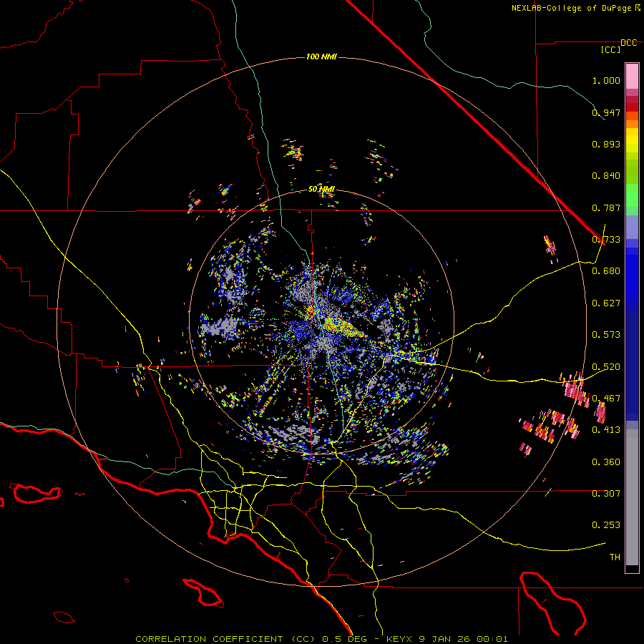Viewport: 644px width, 644px height.
Task: Click the 0.787 color scale label
Action: (606, 208)
